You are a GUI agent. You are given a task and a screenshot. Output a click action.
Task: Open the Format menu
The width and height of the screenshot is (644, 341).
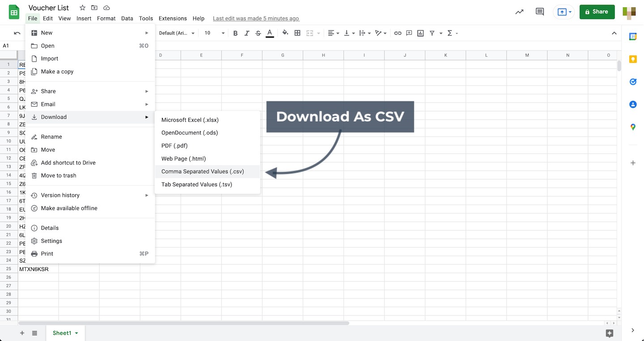(106, 18)
